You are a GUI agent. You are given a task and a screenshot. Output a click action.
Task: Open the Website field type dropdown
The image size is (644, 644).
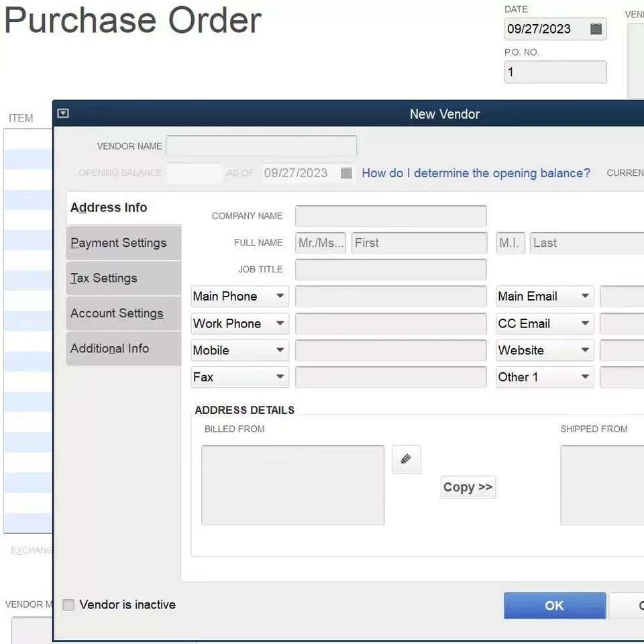pyautogui.click(x=585, y=350)
